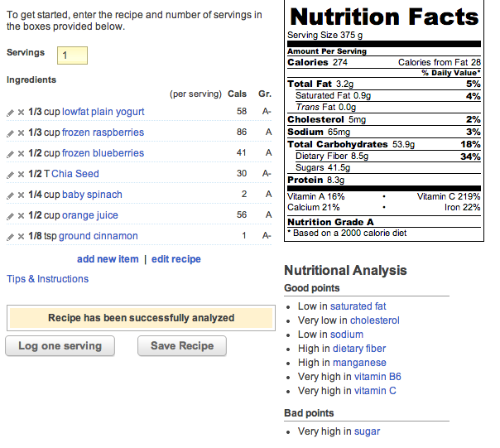
Task: Click the pencil edit icon for lowfat plain yogurt
Action: point(11,113)
